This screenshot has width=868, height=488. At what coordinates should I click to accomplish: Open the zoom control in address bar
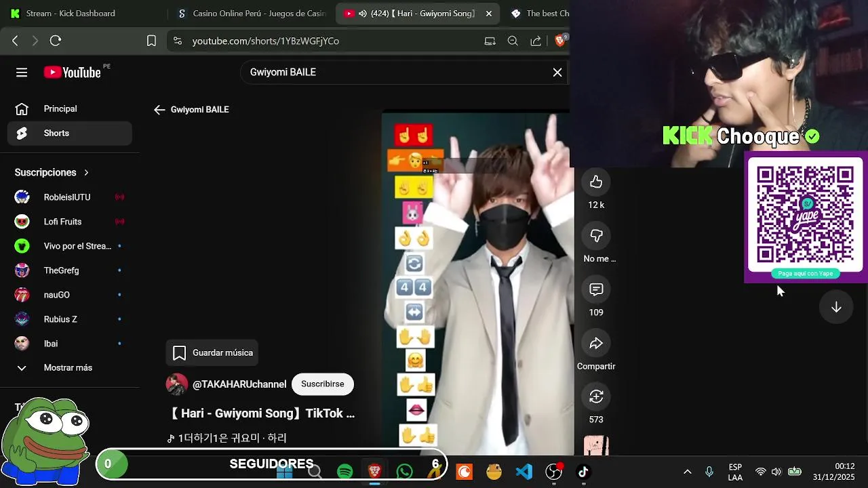513,41
